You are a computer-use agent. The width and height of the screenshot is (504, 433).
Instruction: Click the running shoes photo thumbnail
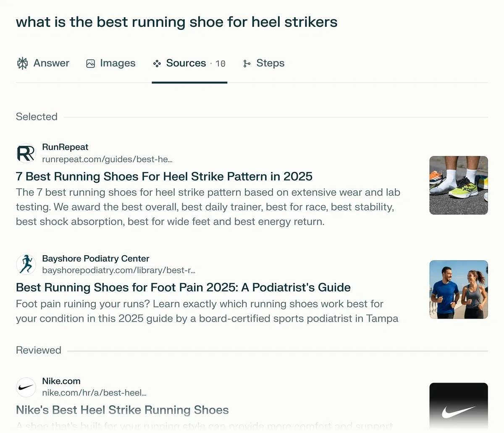[458, 185]
